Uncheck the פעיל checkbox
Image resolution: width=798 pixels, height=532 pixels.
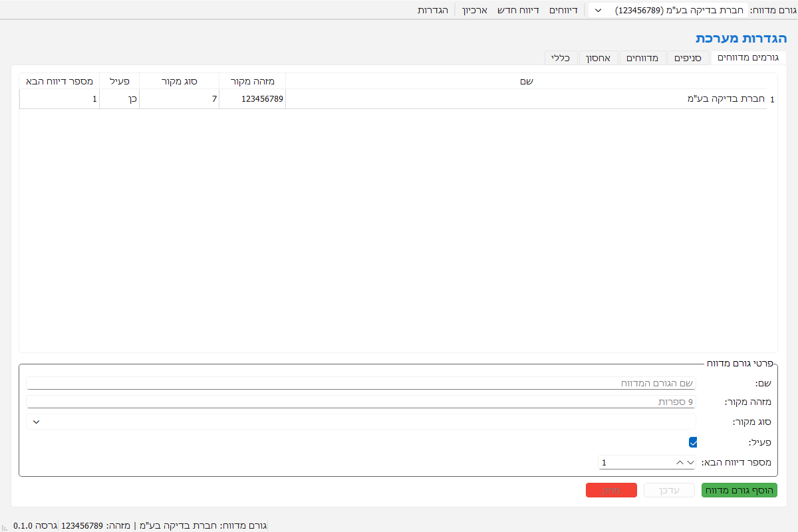[693, 442]
